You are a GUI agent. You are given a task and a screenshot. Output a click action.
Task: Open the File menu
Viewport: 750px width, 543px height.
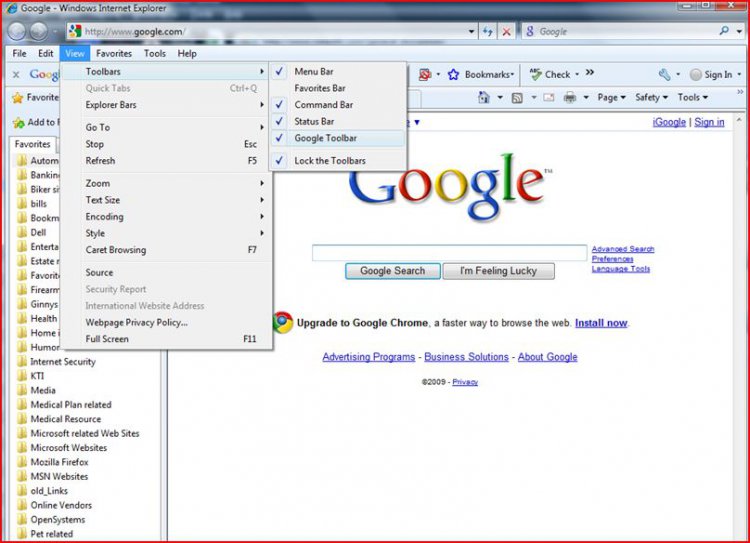pyautogui.click(x=19, y=54)
